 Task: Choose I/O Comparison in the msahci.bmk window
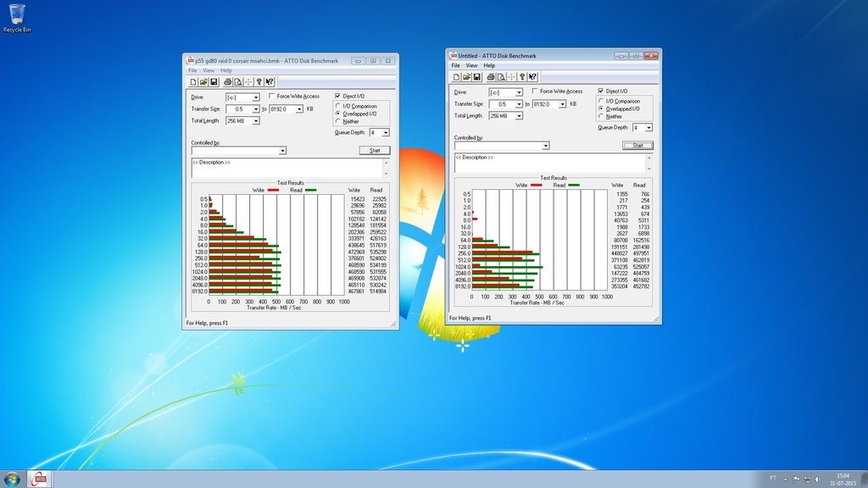[x=339, y=106]
